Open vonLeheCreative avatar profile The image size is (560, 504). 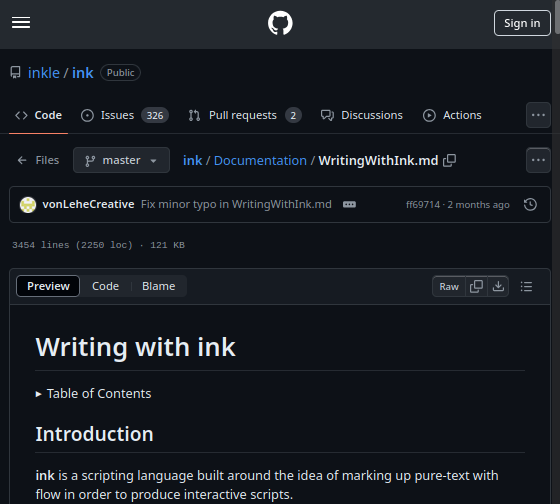28,205
